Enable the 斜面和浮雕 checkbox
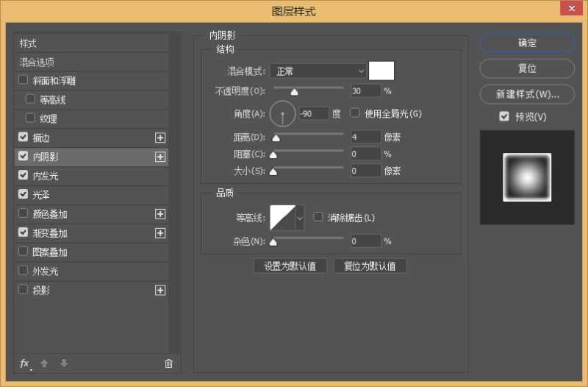The image size is (588, 387). coord(24,80)
